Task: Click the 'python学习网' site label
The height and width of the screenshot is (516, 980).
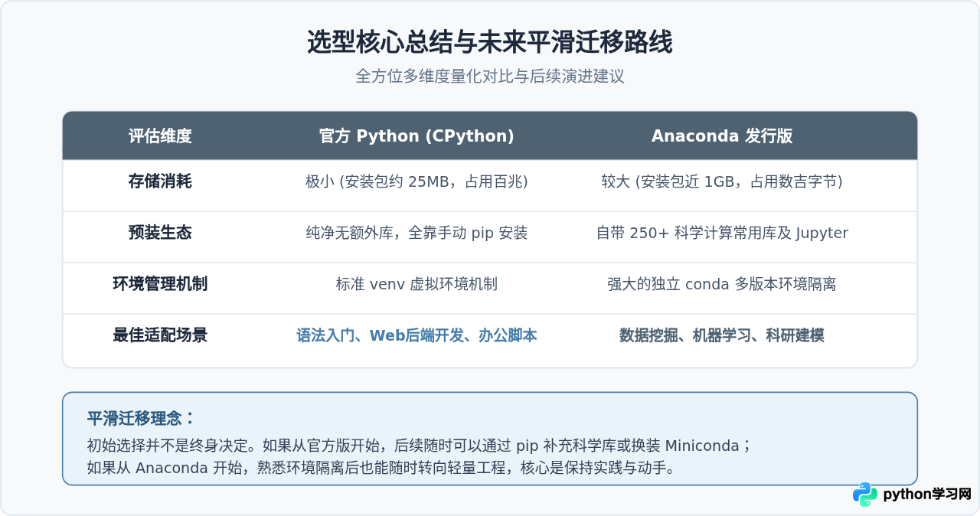Action: click(x=927, y=495)
